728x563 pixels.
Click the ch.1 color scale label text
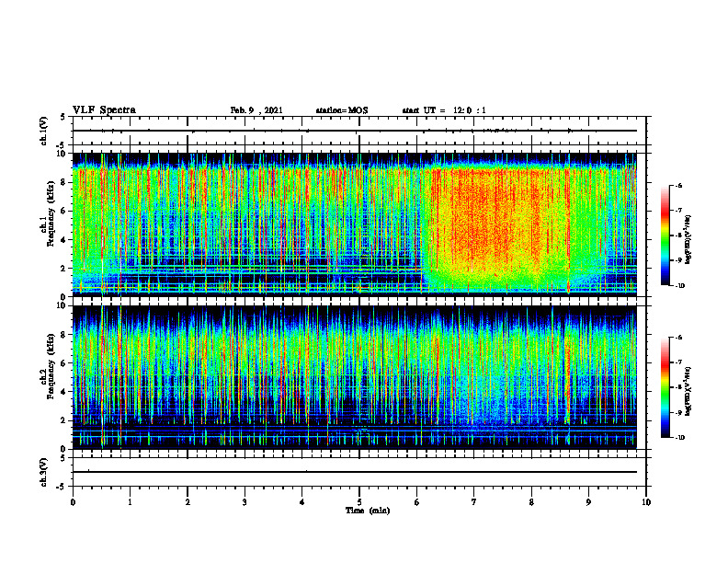[688, 240]
